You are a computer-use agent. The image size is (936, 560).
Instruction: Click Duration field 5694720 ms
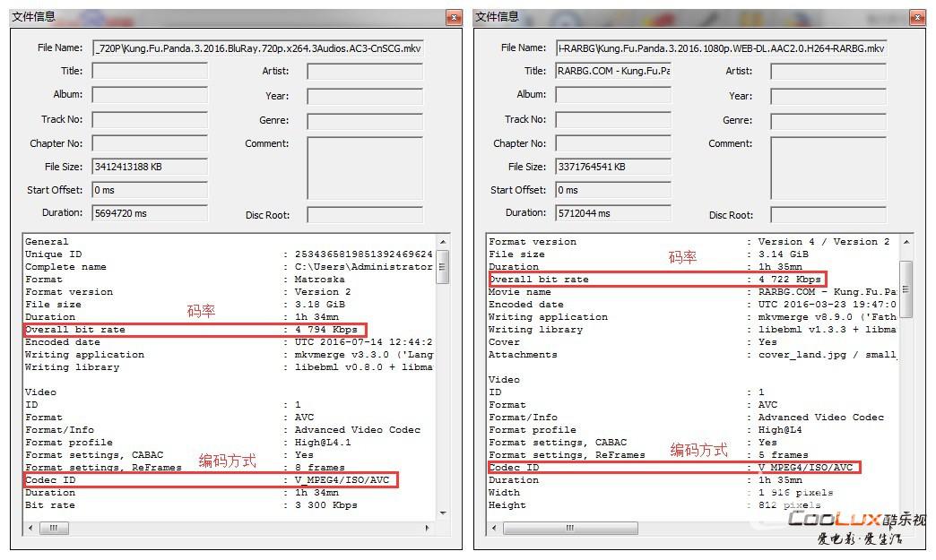(150, 213)
